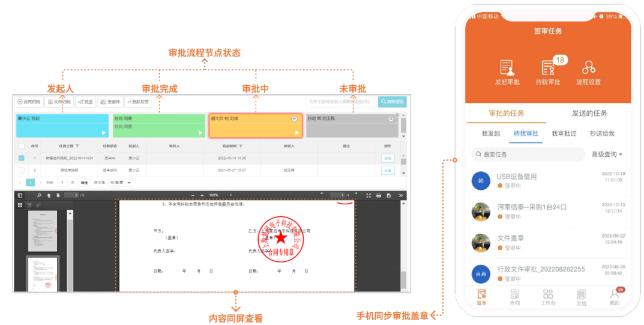Select the 我审批过 sub-tab

pyautogui.click(x=564, y=133)
